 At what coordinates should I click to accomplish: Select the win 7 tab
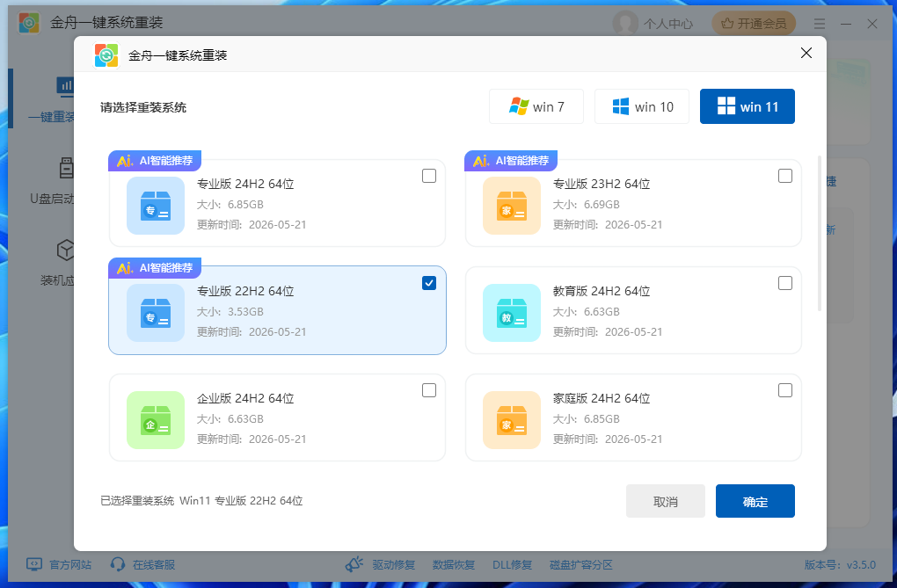[536, 106]
